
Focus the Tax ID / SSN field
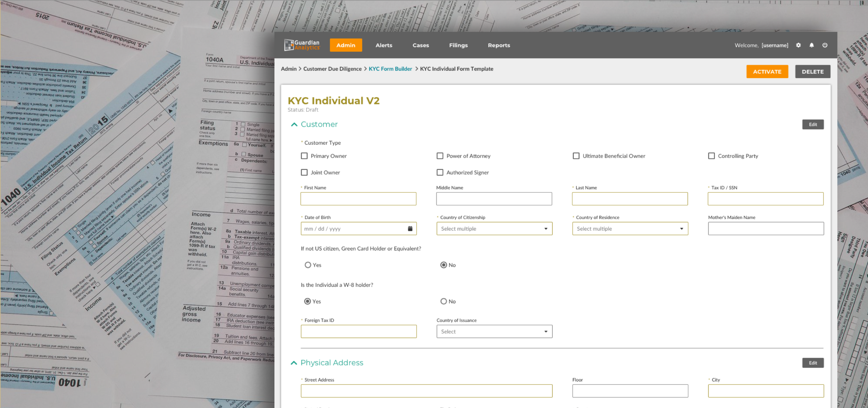pos(766,199)
